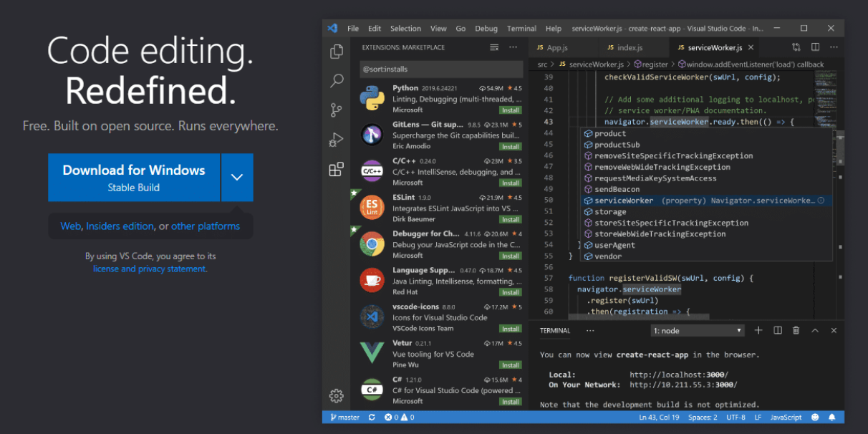Open the Explorer icon in activity bar
The height and width of the screenshot is (434, 868).
[x=336, y=52]
